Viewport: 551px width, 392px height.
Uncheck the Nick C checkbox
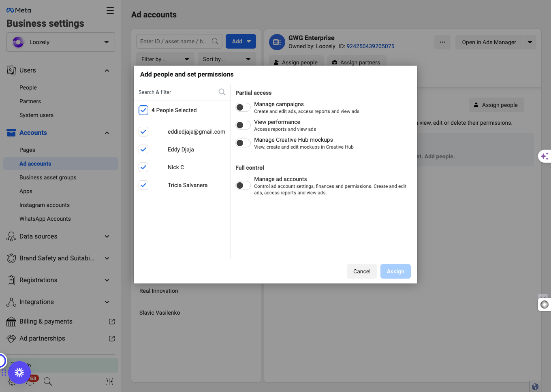[x=143, y=167]
